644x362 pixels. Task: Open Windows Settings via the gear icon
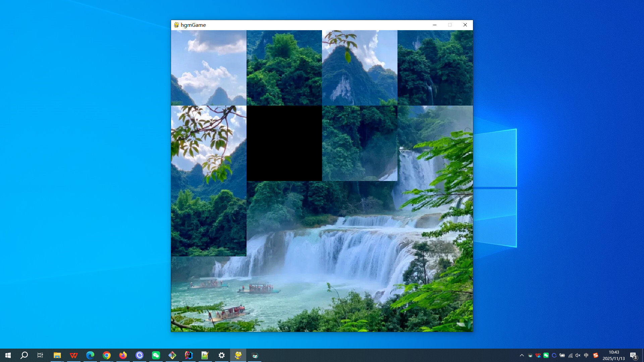221,355
